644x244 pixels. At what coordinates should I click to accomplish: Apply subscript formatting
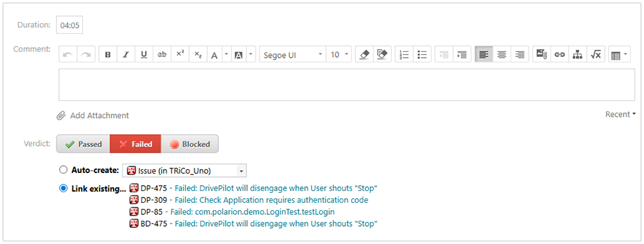(198, 54)
